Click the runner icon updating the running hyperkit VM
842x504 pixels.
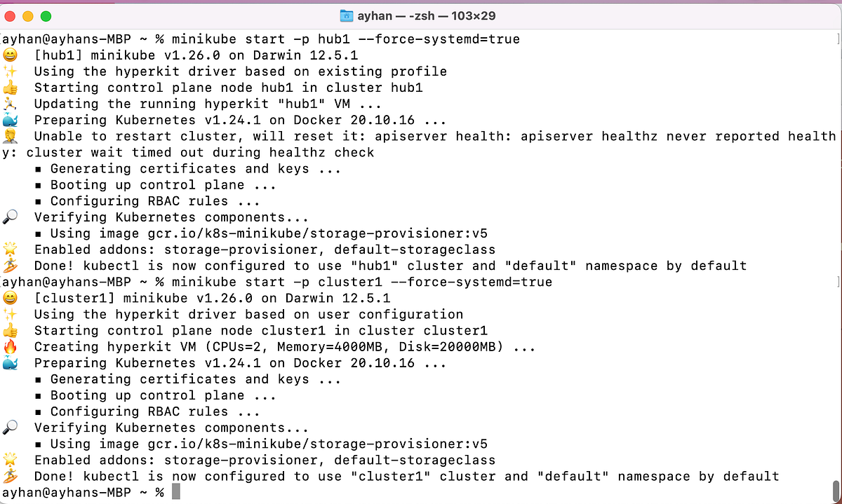point(9,103)
